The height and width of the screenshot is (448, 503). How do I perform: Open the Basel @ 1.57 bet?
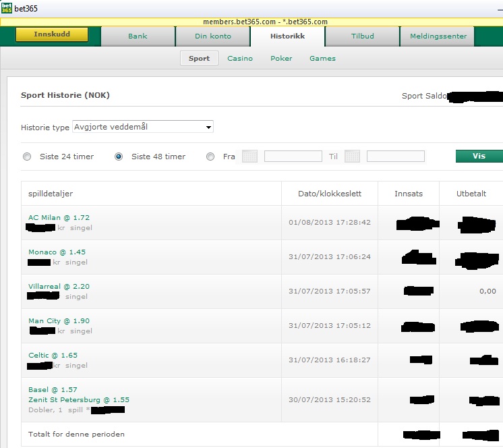[x=53, y=389]
